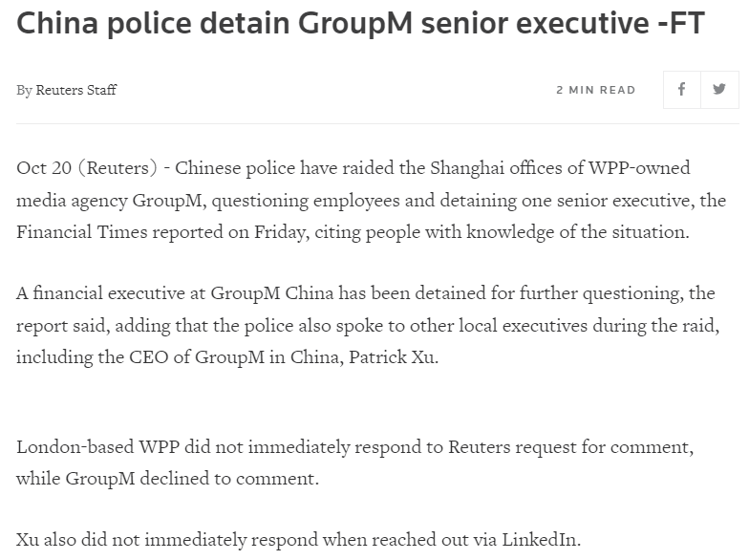Click the "Oct 20 (Reuters)" dateline
Screen dimensions: 749x560
(86, 168)
